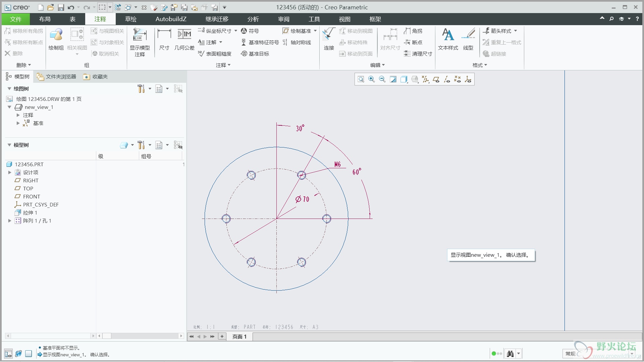Expand the 阵列 1 / 孔 1 node
This screenshot has height=362, width=644.
[10, 221]
